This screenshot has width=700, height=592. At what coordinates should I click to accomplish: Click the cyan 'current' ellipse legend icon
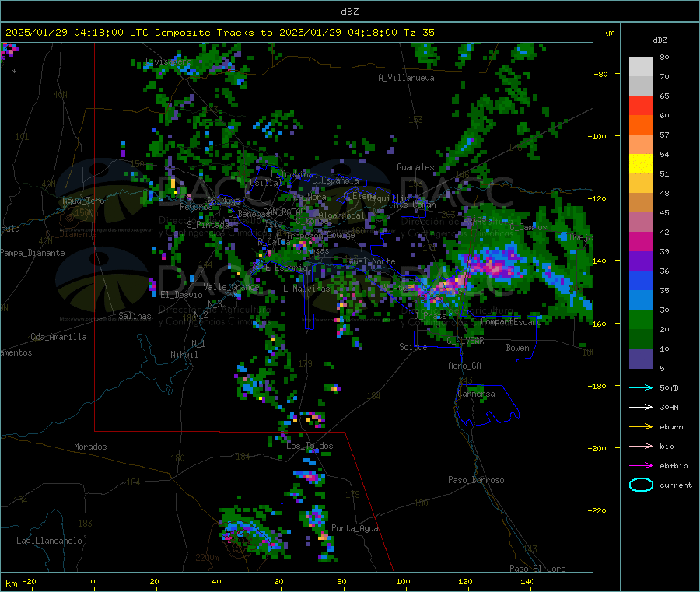pyautogui.click(x=641, y=485)
